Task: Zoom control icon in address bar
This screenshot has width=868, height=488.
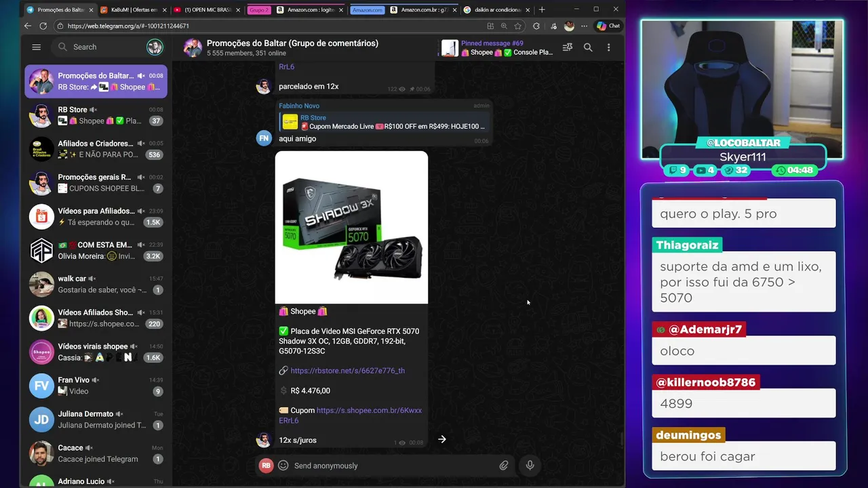Action: click(x=504, y=26)
